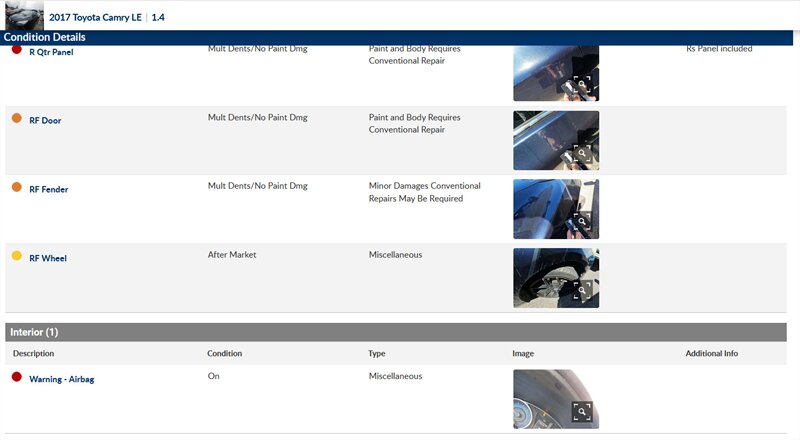Click zoom icon on RF Fender image

tap(582, 222)
